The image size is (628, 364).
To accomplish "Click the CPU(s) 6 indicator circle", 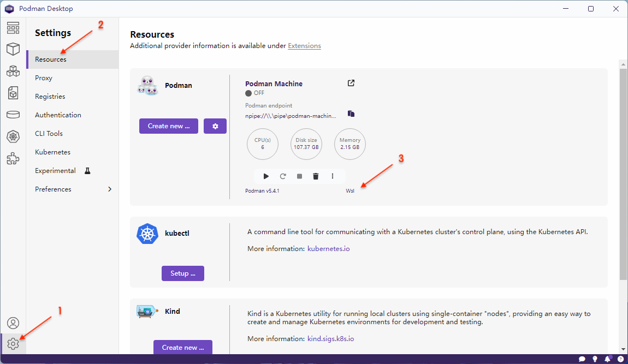I will [262, 144].
